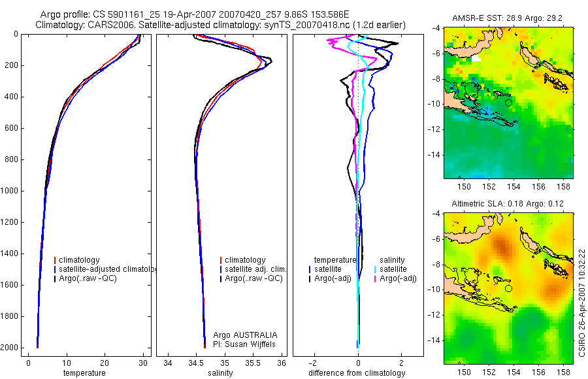This screenshot has height=379, width=588.
Task: Click the vertical 'CSIRO 26-Apr-2007 10:32:22' timestamp
Action: [x=581, y=303]
